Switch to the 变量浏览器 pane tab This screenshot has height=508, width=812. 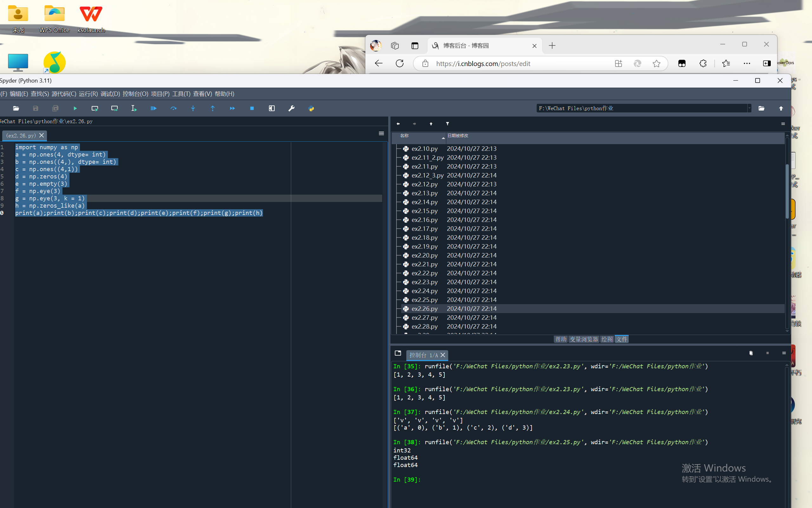[584, 339]
